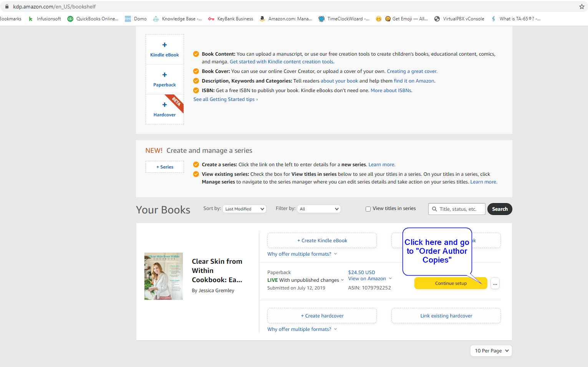Open the What is TA-65 bookmark
This screenshot has height=367, width=588.
point(515,19)
